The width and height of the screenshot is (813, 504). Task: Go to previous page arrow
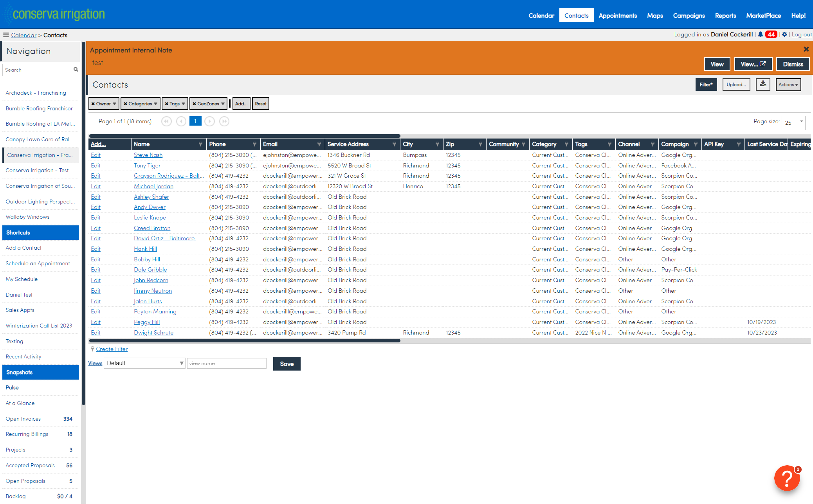[x=181, y=121]
